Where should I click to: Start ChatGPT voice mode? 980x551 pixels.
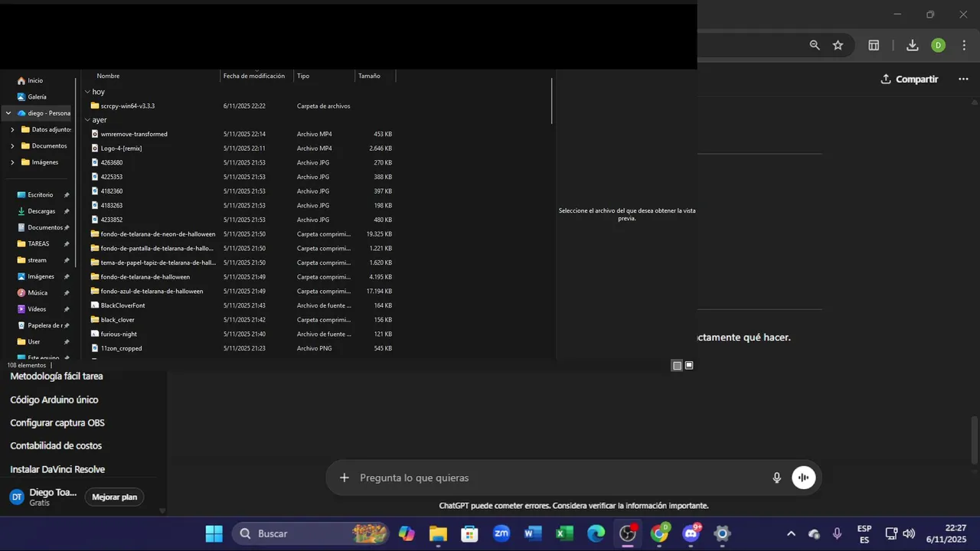(804, 478)
